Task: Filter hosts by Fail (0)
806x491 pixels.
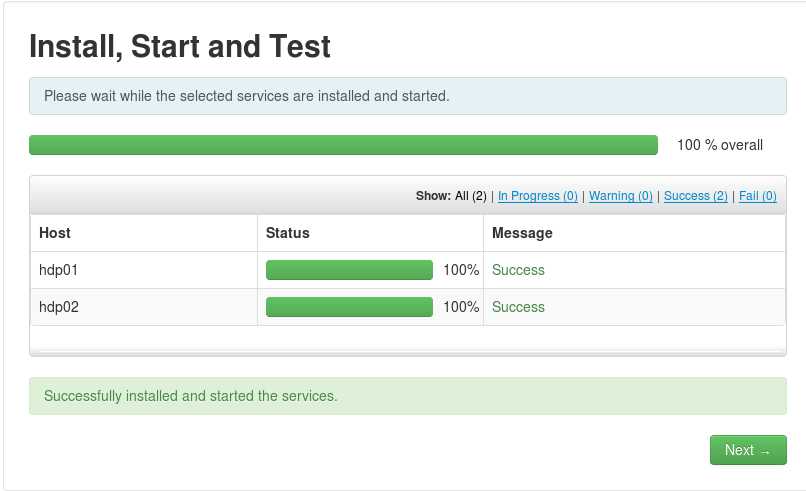Action: click(x=757, y=196)
